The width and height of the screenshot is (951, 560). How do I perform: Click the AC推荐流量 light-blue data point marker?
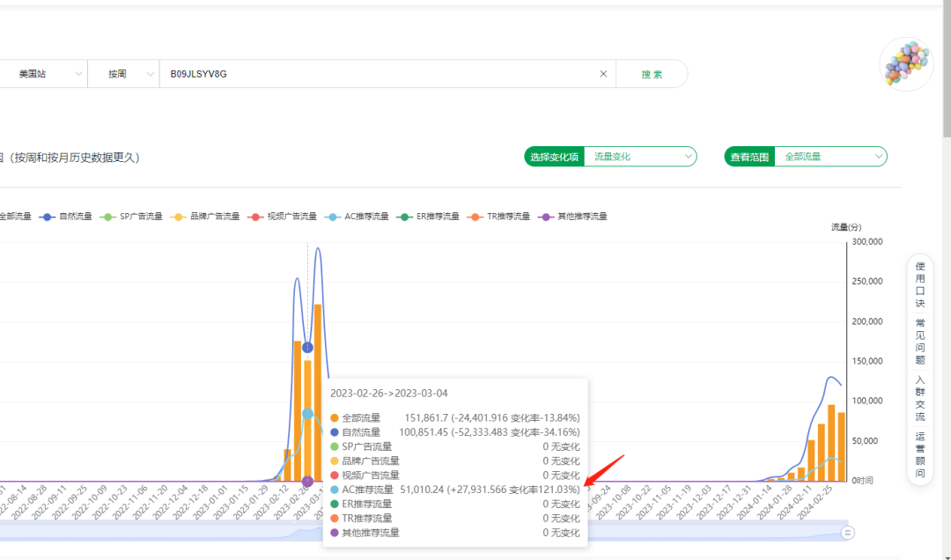(x=307, y=414)
